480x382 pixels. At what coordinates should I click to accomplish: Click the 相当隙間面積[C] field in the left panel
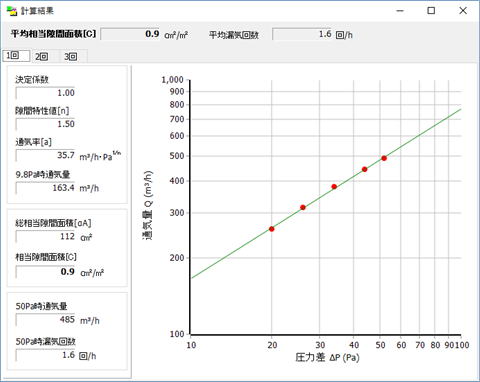(45, 272)
